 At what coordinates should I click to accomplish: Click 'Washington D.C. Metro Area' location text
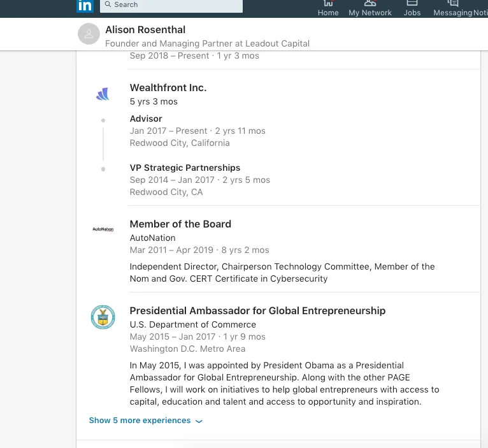coord(187,349)
